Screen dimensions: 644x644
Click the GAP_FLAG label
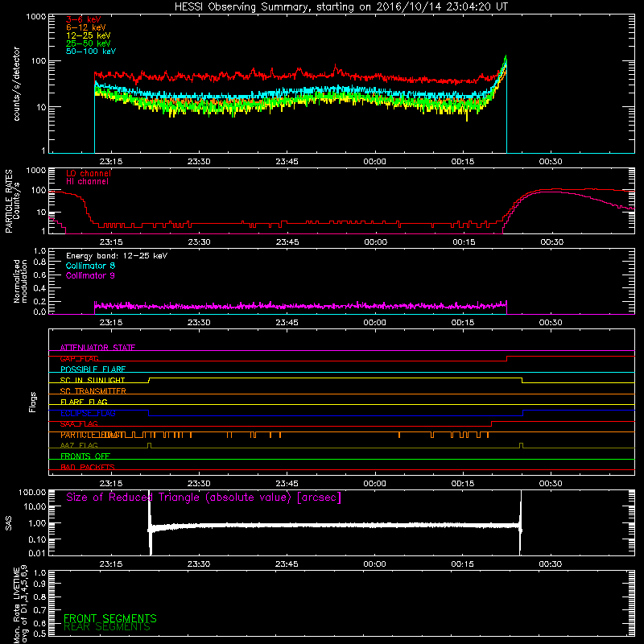[x=79, y=358]
